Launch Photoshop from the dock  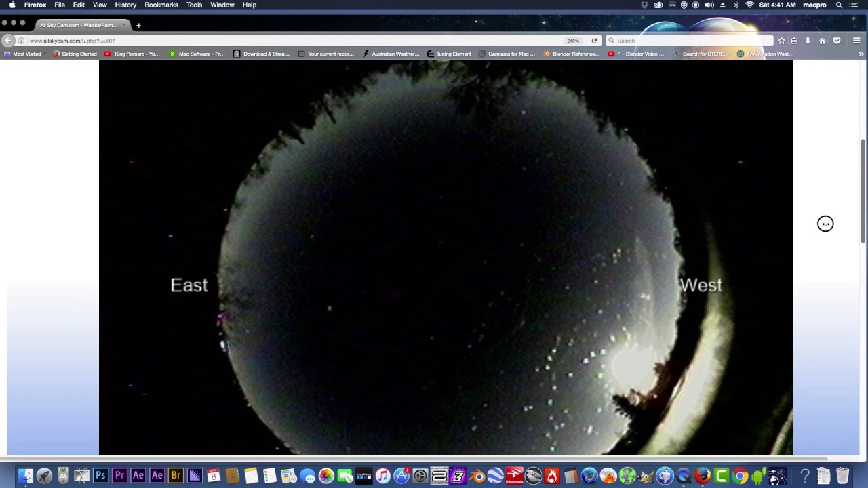[x=100, y=476]
